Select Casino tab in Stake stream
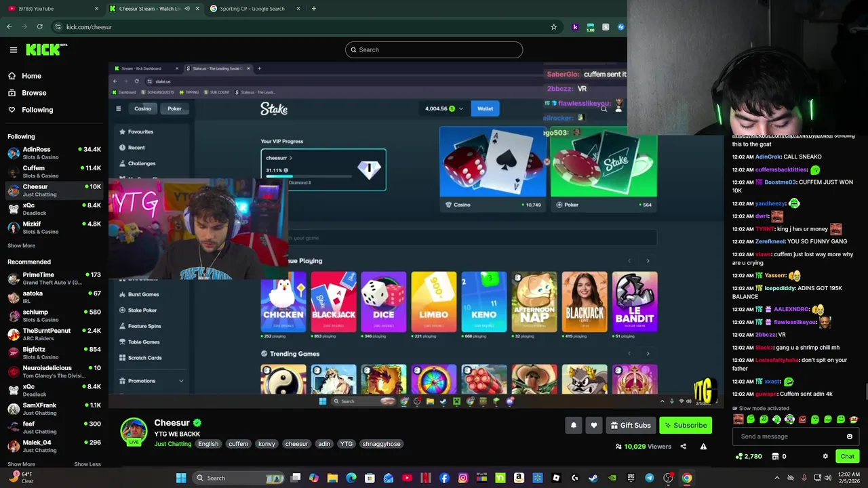868x488 pixels. tap(142, 108)
